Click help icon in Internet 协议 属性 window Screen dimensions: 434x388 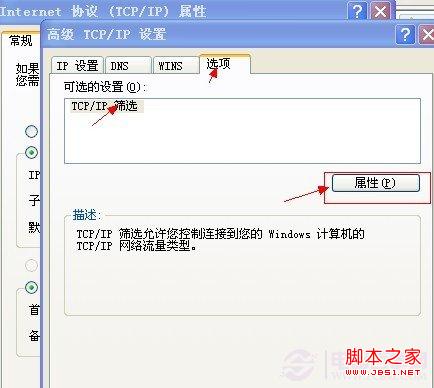pyautogui.click(x=357, y=11)
